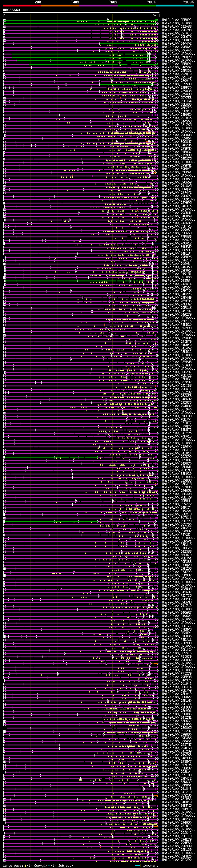Select the UniRef100_O48809 label
The image size is (197, 868).
(177, 216)
